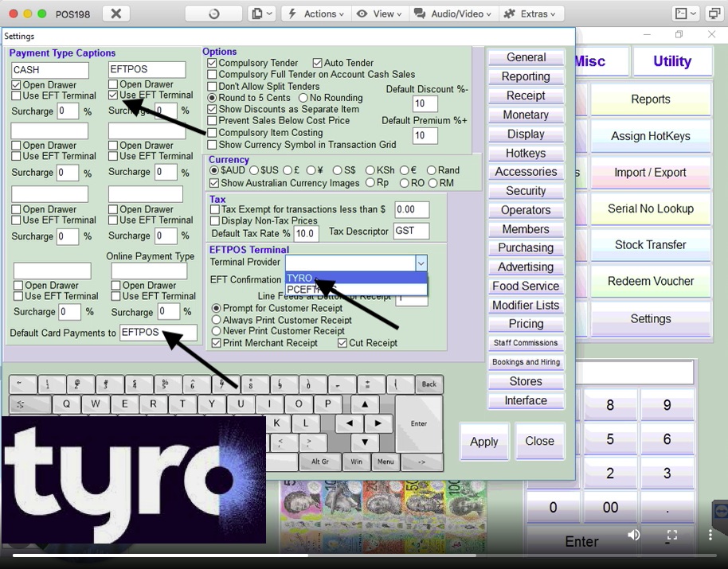
Task: Click the circular connection status icon in toolbar
Action: (213, 14)
